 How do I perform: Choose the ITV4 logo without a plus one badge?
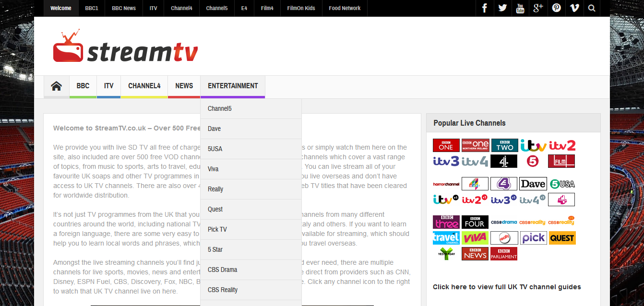475,161
